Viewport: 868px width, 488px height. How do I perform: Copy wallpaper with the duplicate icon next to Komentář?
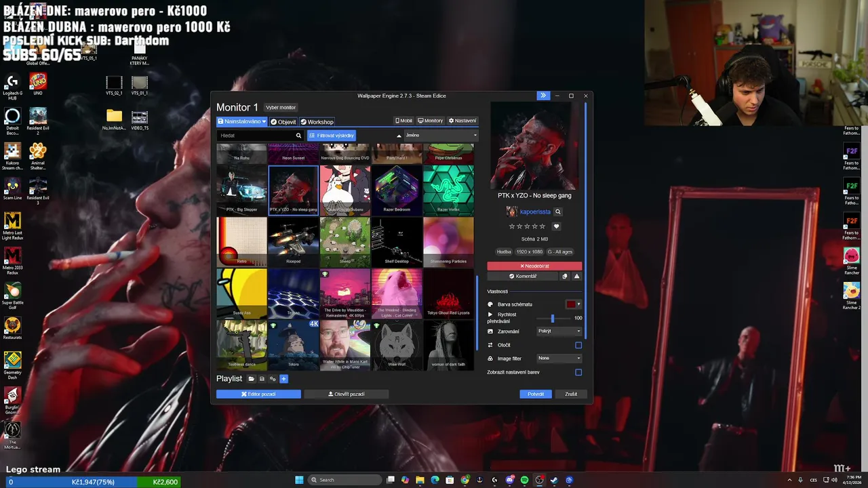coord(565,276)
